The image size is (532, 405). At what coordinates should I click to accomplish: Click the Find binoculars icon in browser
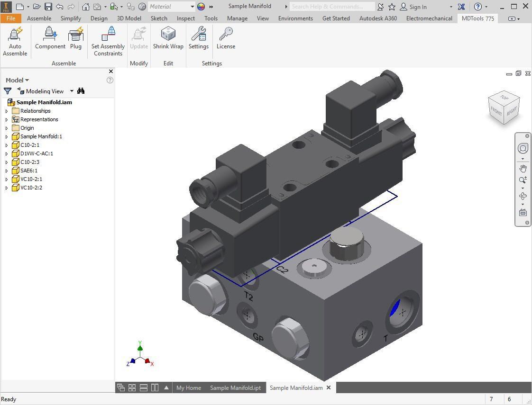[x=81, y=91]
